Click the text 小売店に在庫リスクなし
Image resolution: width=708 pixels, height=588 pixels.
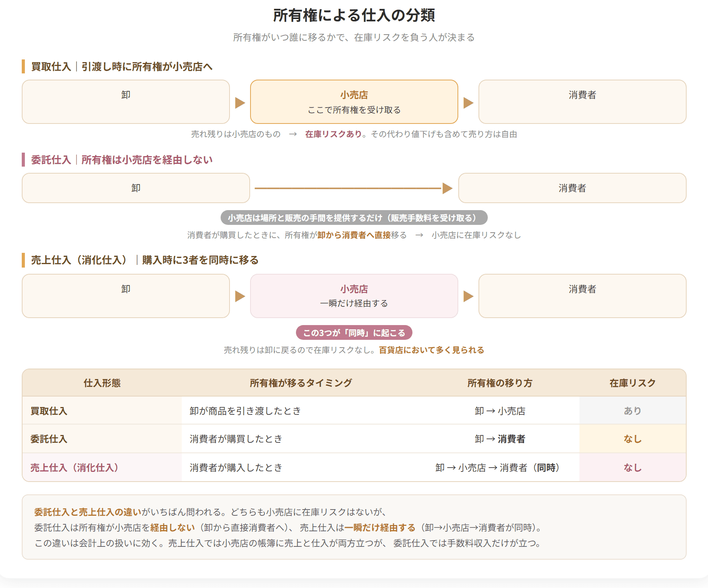(476, 235)
